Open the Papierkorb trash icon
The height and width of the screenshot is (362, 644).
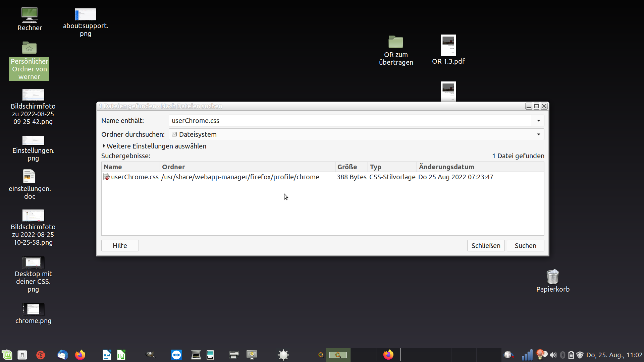pos(552,277)
